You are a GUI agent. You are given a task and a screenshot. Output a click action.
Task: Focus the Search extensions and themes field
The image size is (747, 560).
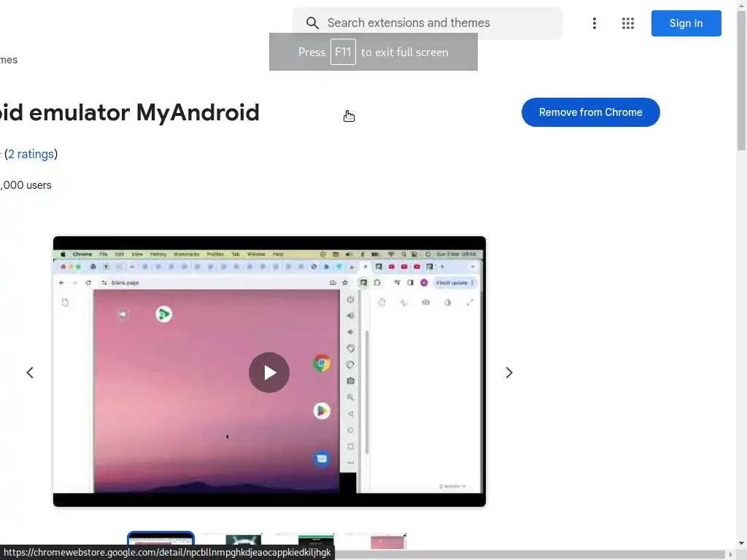click(427, 23)
